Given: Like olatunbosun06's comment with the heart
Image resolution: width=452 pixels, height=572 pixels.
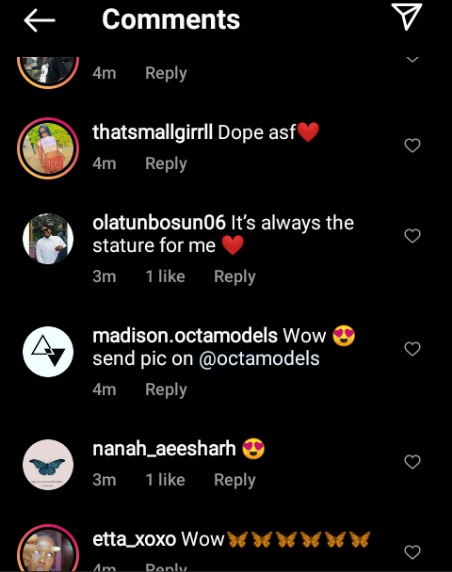Looking at the screenshot, I should tap(413, 236).
